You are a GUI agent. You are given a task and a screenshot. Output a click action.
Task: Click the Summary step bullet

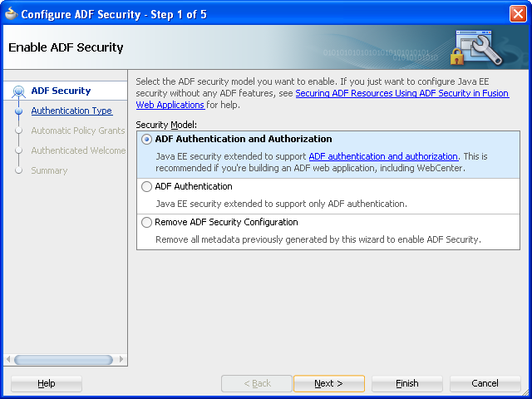coord(18,170)
